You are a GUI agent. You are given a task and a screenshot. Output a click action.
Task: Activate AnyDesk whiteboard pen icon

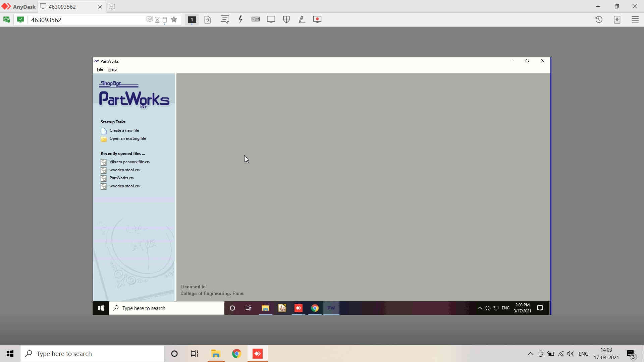pos(302,19)
